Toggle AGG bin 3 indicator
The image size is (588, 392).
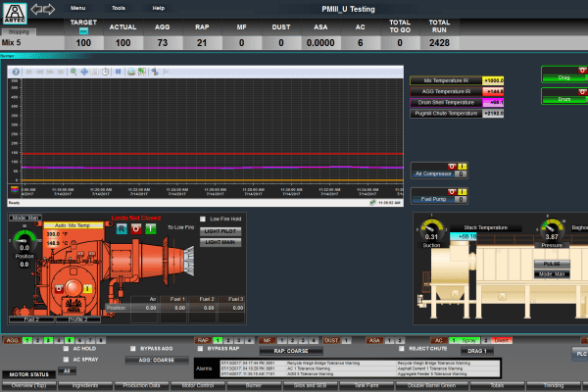point(48,340)
